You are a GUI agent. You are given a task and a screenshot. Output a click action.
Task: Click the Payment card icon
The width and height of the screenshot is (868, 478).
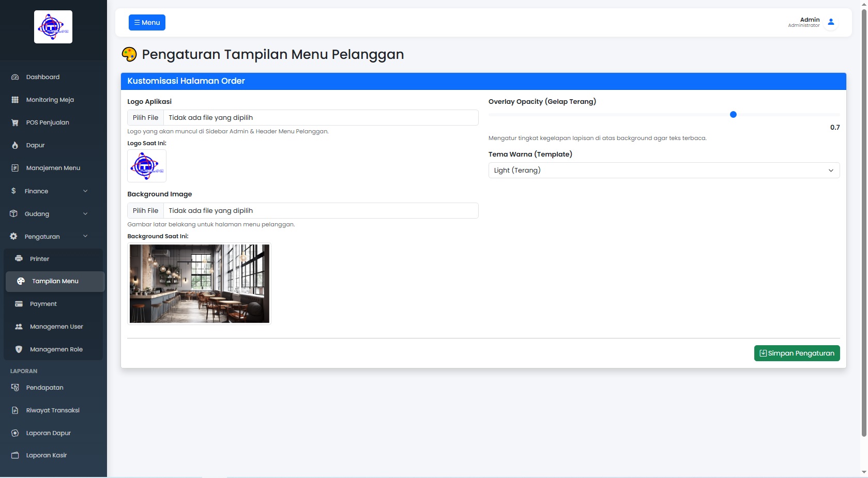pyautogui.click(x=19, y=304)
